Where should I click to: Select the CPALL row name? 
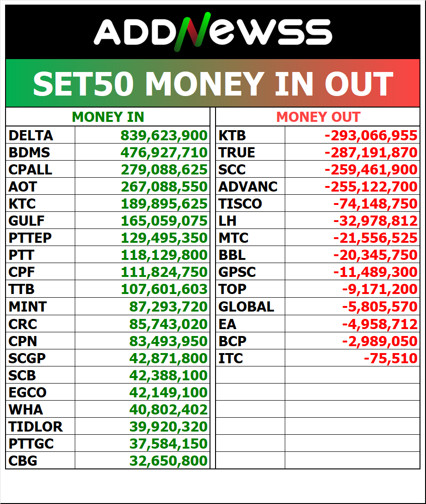(x=30, y=170)
